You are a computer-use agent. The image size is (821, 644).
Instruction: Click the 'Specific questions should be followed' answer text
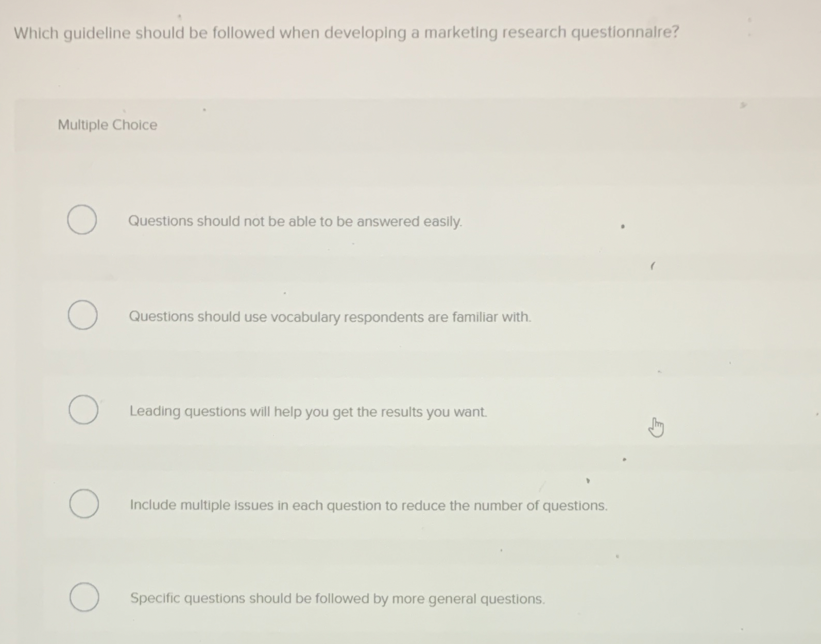337,599
